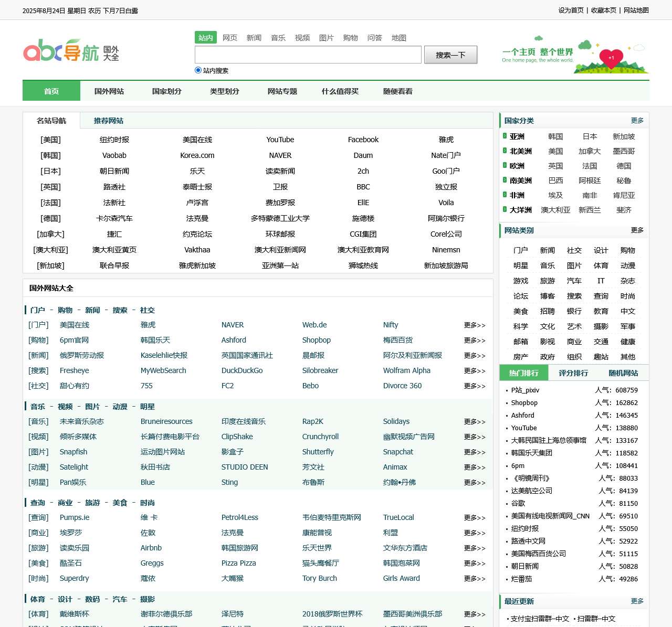Click the 一个主页 整个世界 banner image
The width and height of the screenshot is (672, 627).
point(575,54)
